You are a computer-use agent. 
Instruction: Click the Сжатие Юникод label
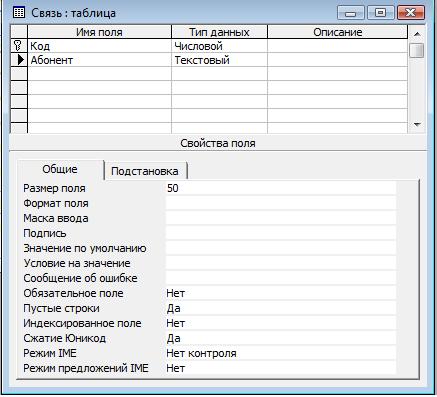click(x=64, y=338)
